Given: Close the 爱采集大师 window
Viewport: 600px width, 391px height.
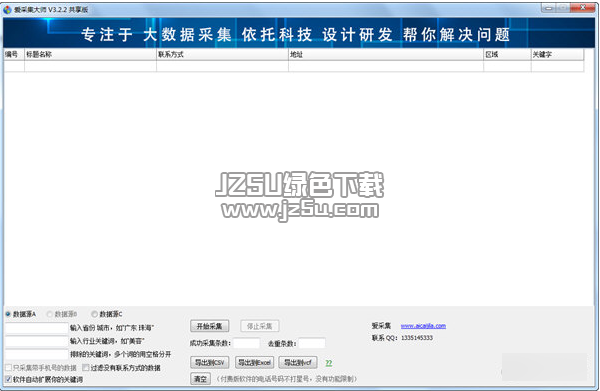Looking at the screenshot, I should 582,8.
